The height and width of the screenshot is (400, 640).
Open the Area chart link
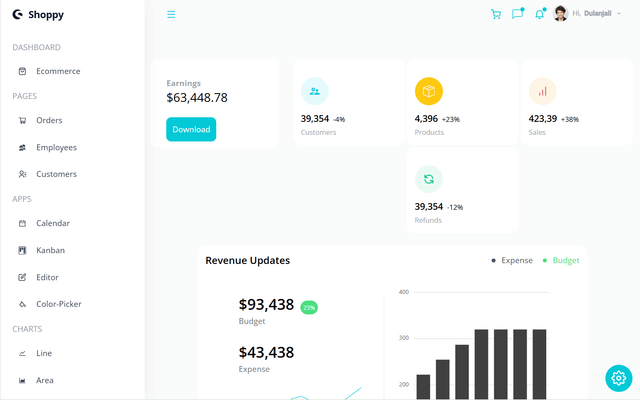coord(45,380)
